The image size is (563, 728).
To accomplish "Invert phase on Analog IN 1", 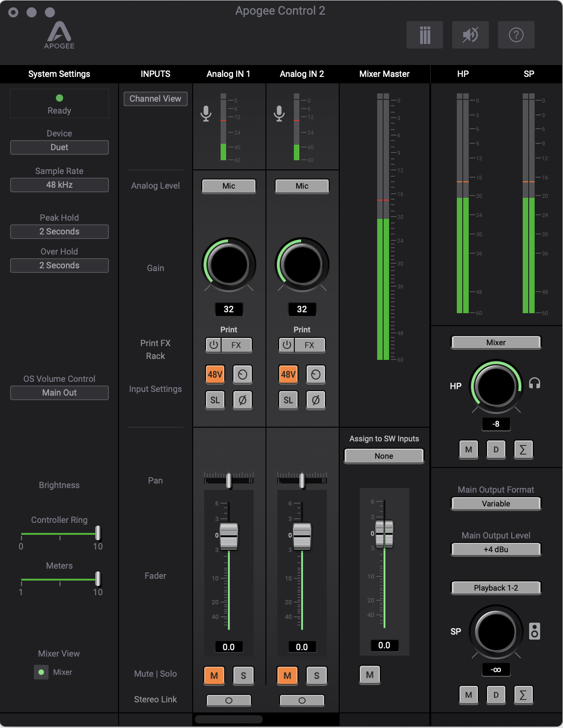I will [243, 400].
